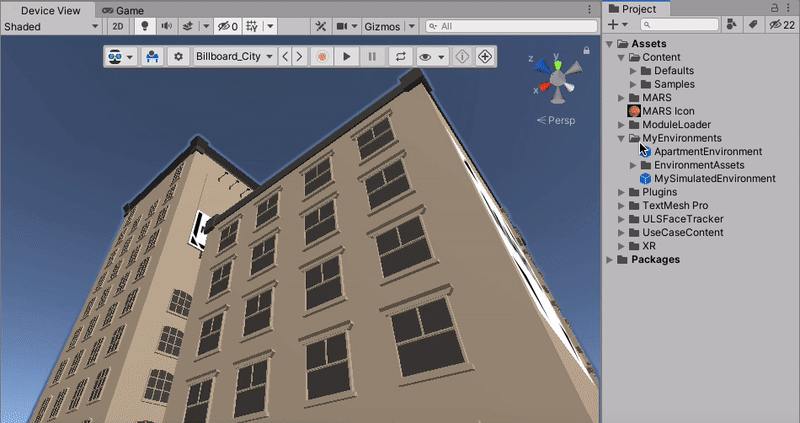Click the MARS Icon asset

coord(670,111)
